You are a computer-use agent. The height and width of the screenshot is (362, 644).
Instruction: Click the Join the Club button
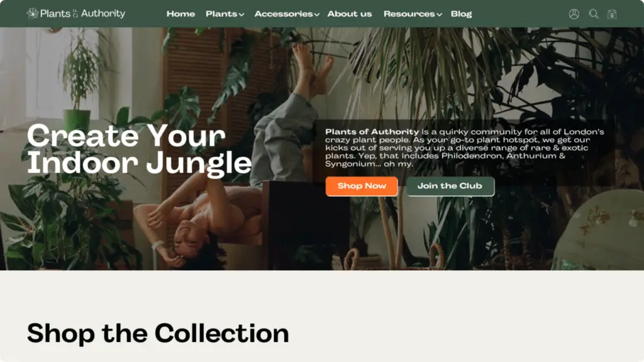pos(450,186)
